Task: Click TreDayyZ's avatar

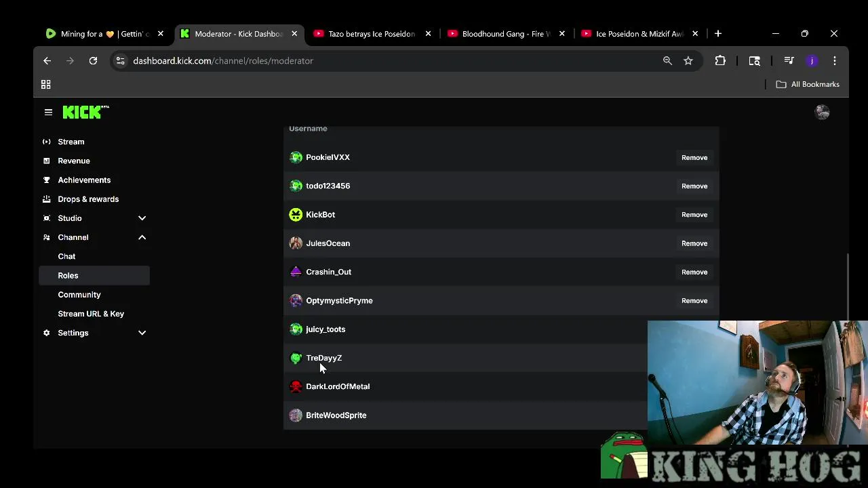Action: click(x=296, y=358)
